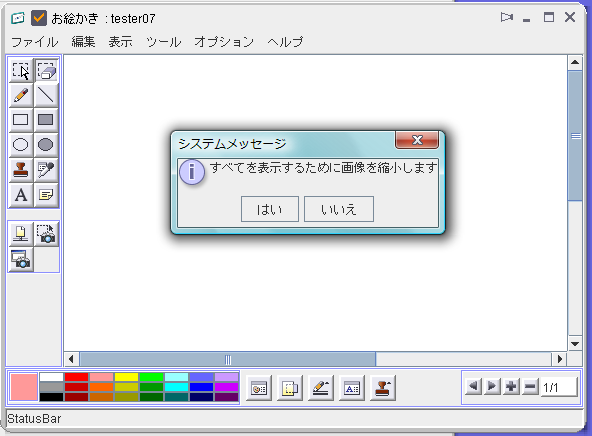Image resolution: width=592 pixels, height=436 pixels.
Task: Open the ツール menu
Action: point(163,42)
